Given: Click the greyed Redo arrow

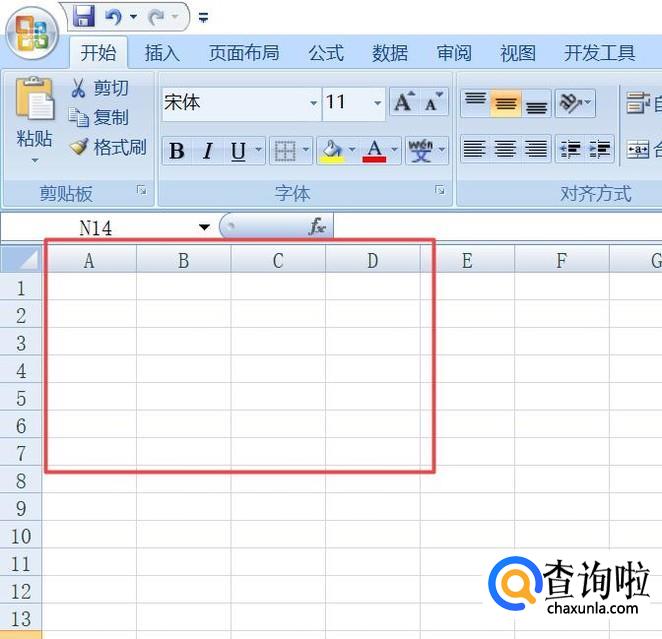Looking at the screenshot, I should point(156,17).
